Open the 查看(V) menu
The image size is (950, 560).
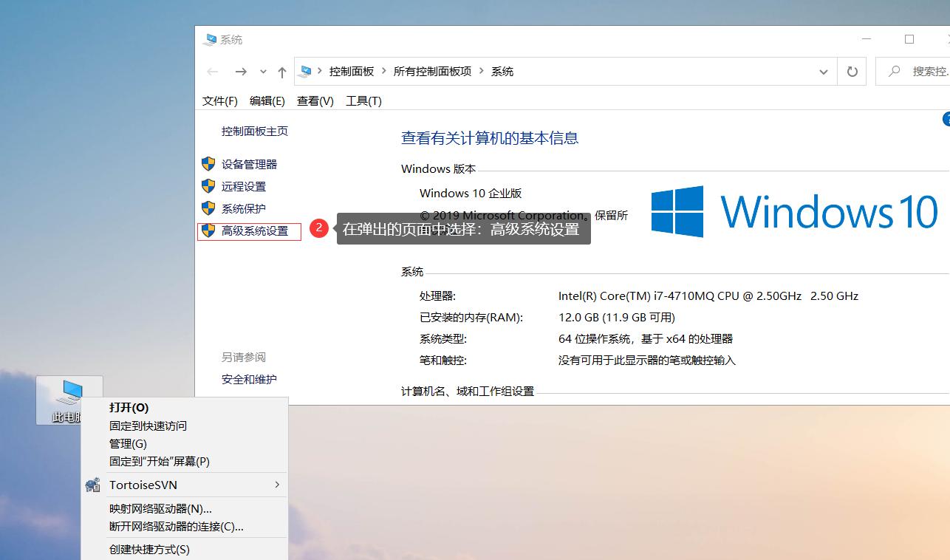point(315,100)
